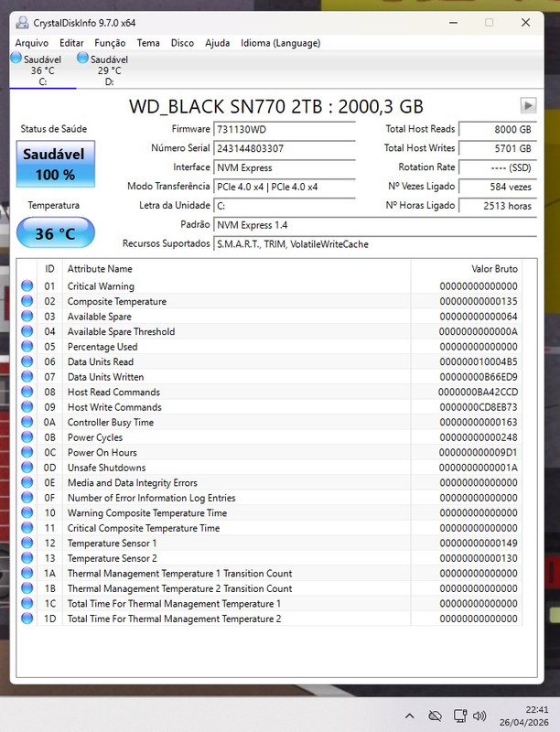Image resolution: width=560 pixels, height=732 pixels.
Task: Click the blue health icon for drive D:
Action: pos(82,58)
